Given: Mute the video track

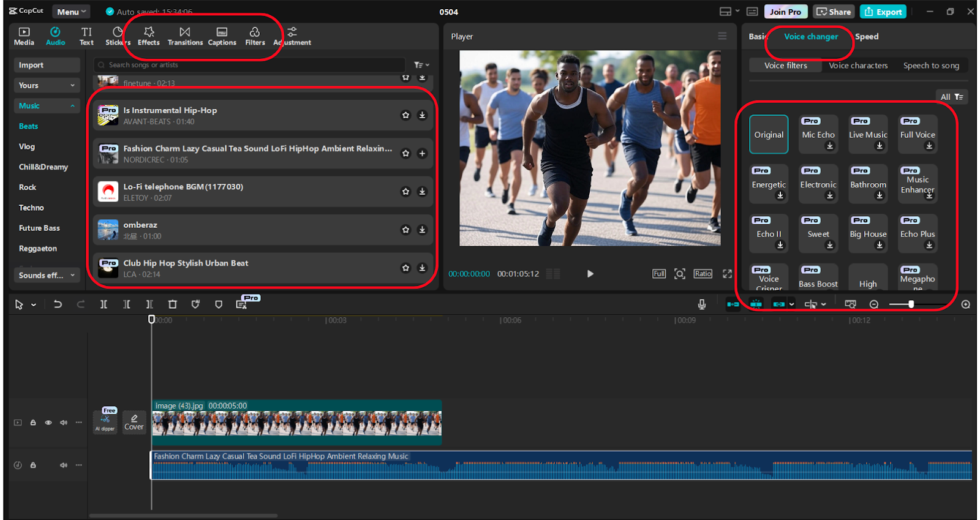Looking at the screenshot, I should (x=64, y=423).
